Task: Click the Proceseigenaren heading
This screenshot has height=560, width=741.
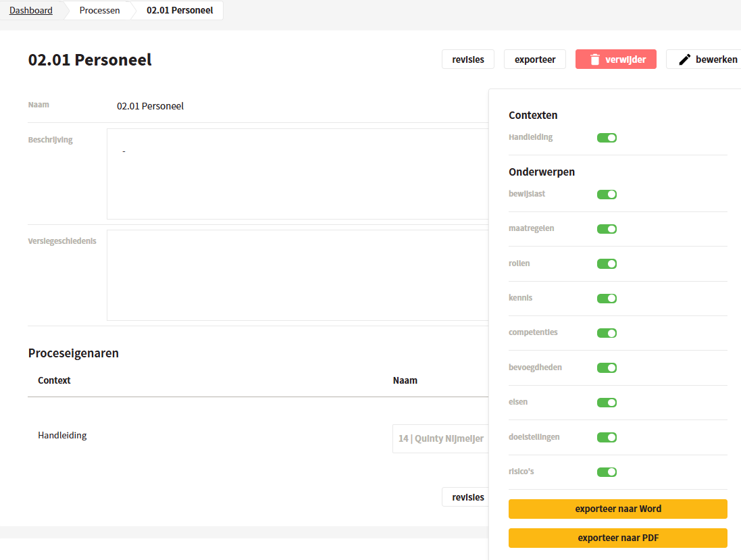Action: click(x=73, y=353)
